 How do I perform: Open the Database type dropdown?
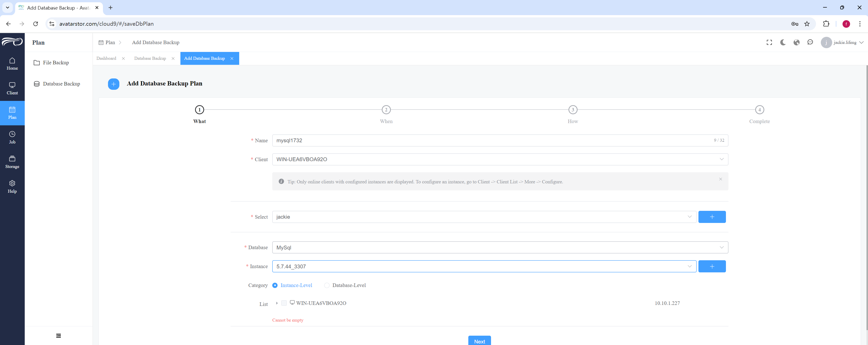click(500, 248)
